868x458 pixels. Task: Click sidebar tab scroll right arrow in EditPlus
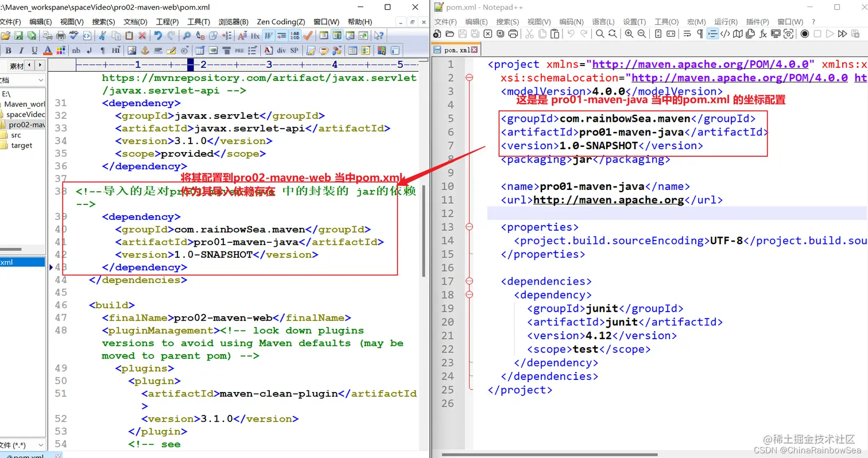coord(39,65)
